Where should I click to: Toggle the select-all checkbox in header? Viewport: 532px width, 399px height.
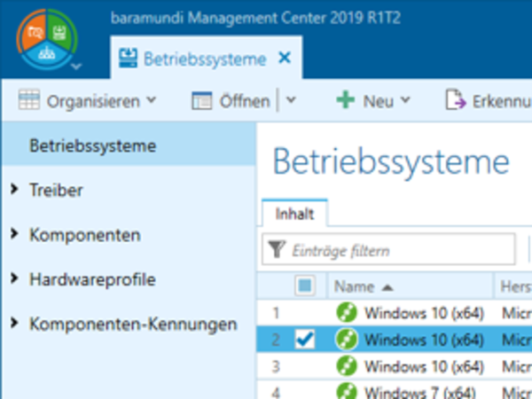click(305, 286)
